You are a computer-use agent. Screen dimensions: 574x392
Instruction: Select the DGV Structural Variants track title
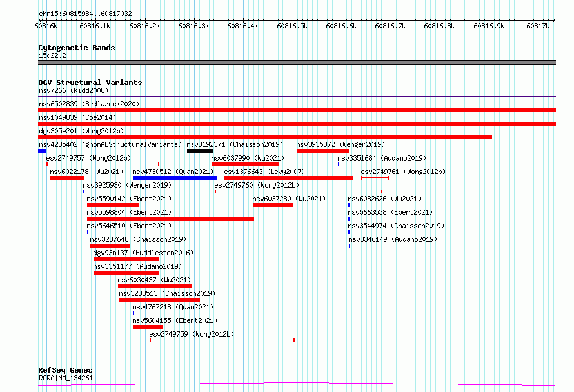pyautogui.click(x=90, y=83)
